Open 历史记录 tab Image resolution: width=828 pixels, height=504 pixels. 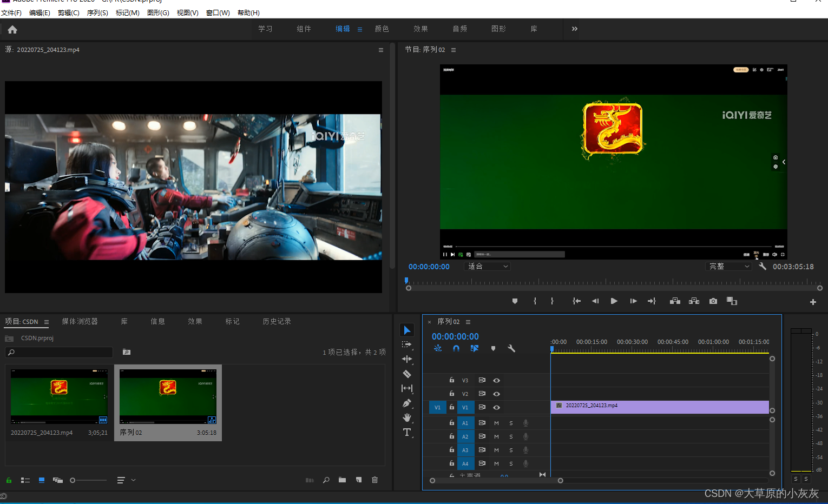point(277,321)
